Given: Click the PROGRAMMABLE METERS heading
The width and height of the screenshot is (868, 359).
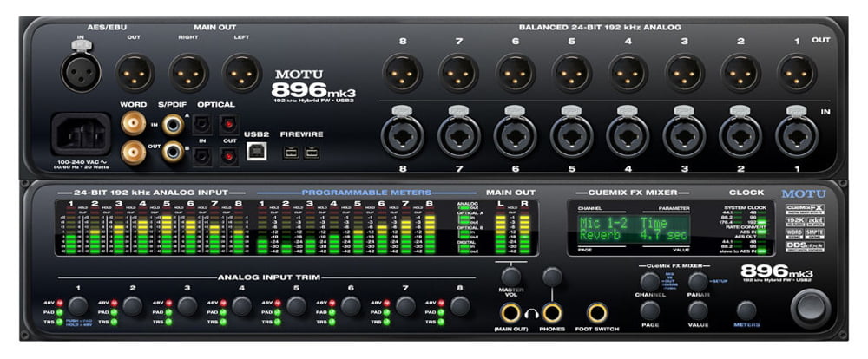Looking at the screenshot, I should [x=366, y=193].
